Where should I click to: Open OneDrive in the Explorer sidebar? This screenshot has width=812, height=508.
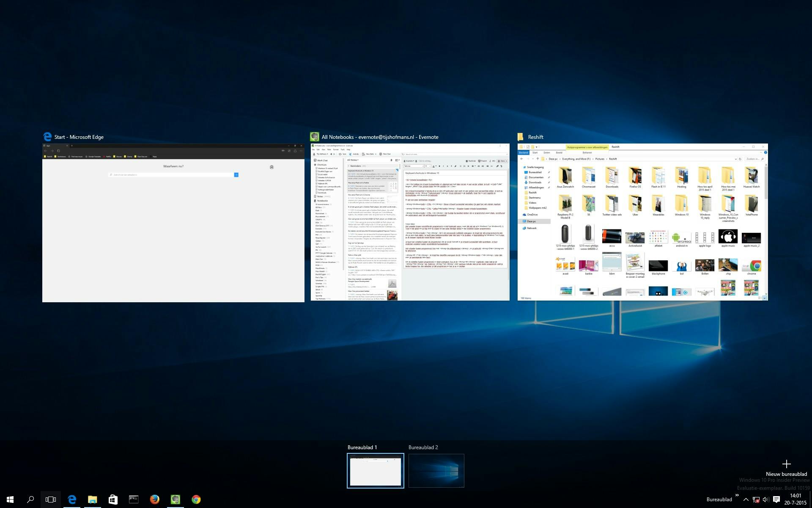(x=530, y=215)
